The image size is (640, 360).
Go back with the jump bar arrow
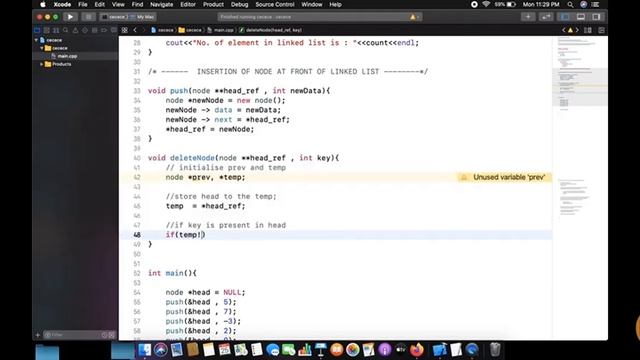tap(135, 30)
